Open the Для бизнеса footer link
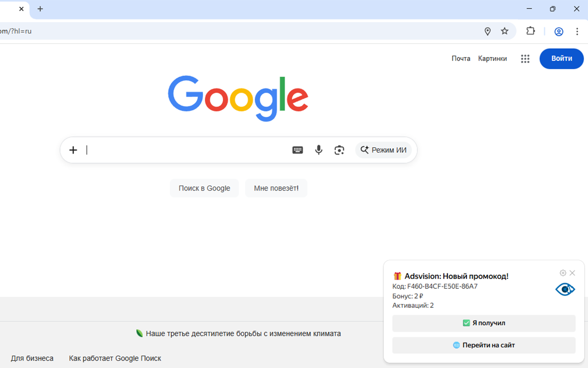 pos(32,358)
